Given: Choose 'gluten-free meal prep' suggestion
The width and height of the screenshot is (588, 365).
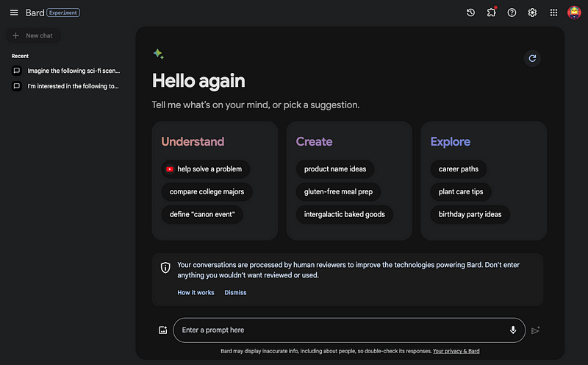Looking at the screenshot, I should [x=338, y=191].
